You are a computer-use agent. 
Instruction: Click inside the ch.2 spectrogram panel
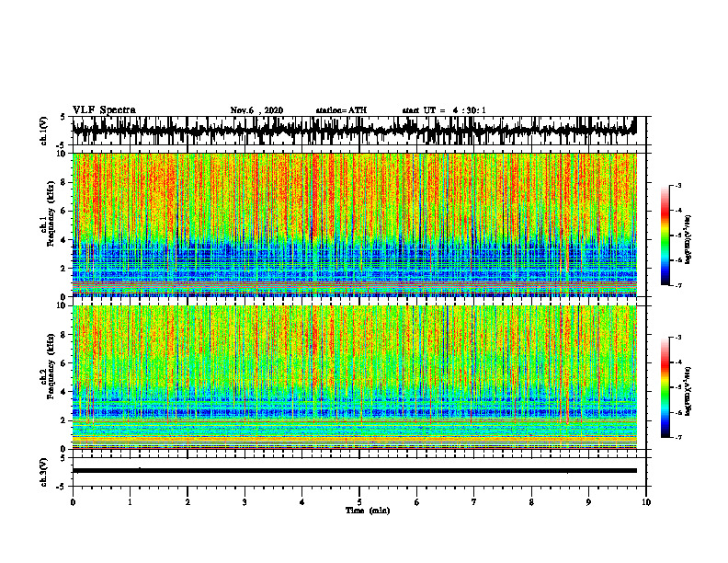pyautogui.click(x=354, y=377)
